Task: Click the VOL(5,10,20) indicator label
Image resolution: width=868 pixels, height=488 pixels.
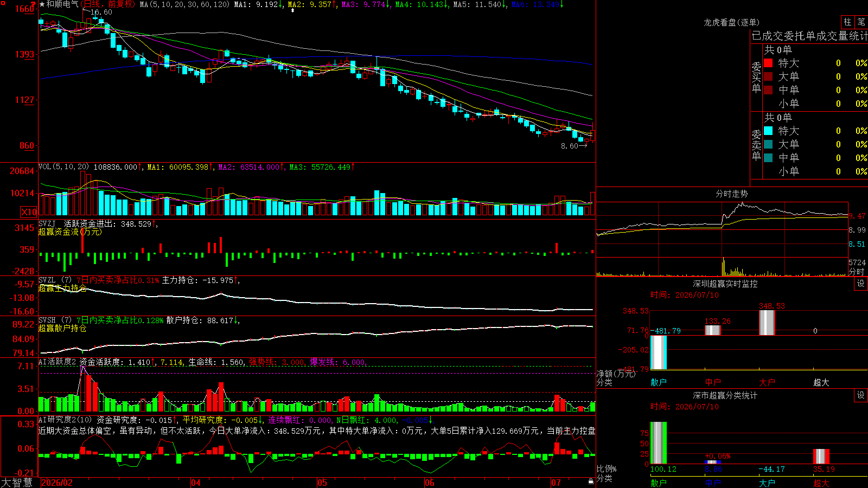Action: pos(64,167)
